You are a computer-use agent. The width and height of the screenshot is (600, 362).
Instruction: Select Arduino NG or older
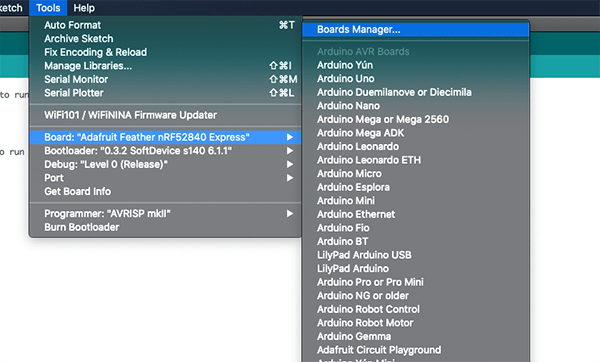point(416,296)
